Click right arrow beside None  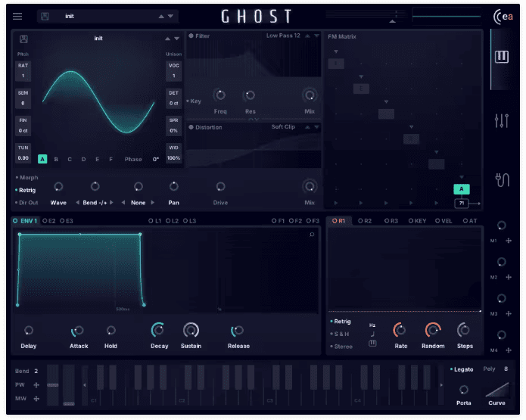(153, 203)
